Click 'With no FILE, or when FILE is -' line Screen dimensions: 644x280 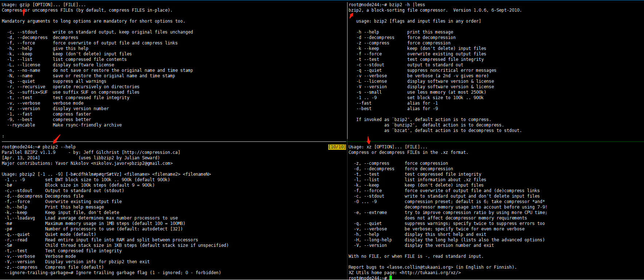point(416,256)
